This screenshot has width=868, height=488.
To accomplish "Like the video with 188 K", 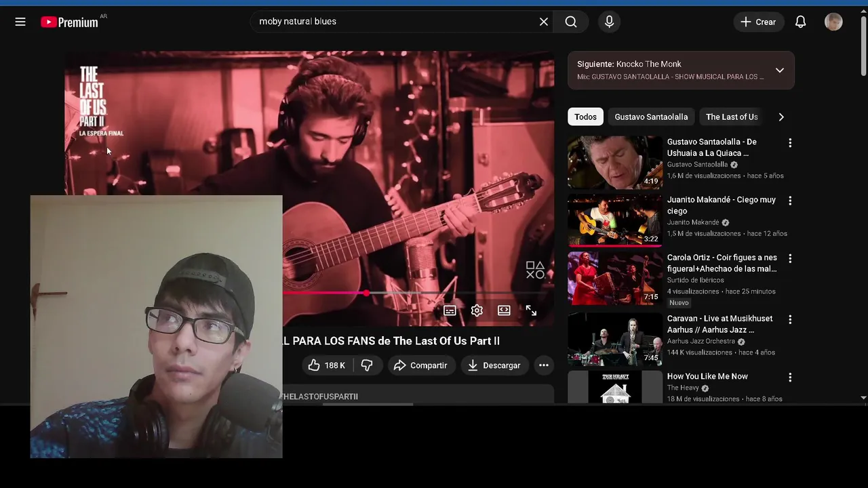I will 327,365.
